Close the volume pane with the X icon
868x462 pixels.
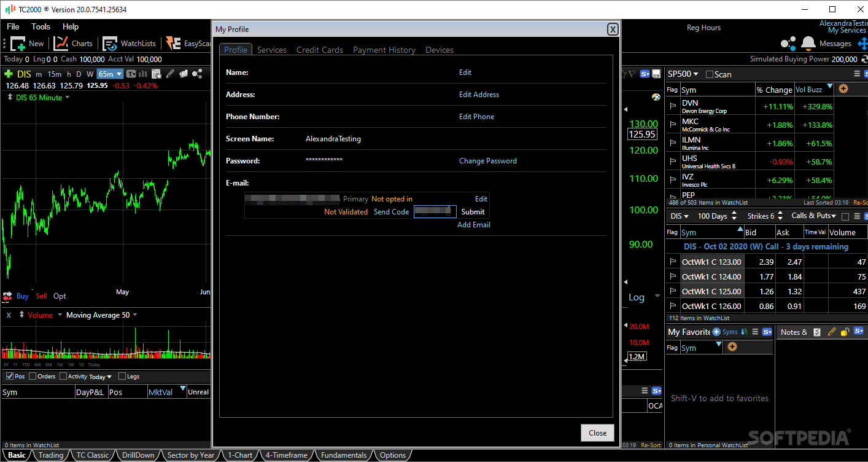pos(9,315)
